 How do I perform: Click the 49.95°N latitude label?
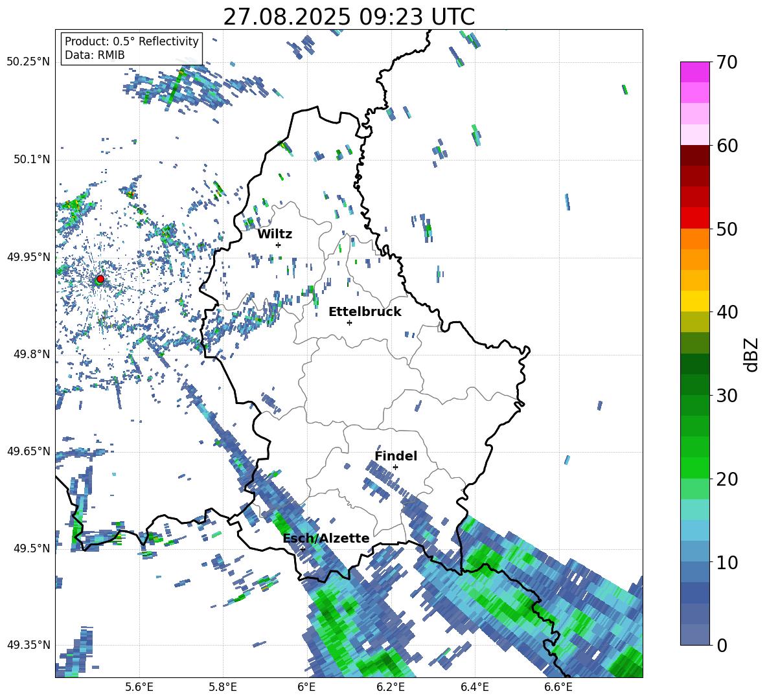point(29,257)
